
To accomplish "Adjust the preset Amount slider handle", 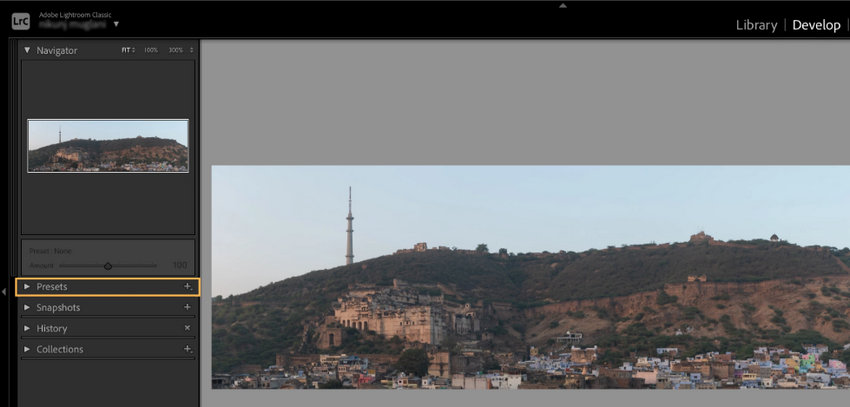I will point(108,266).
